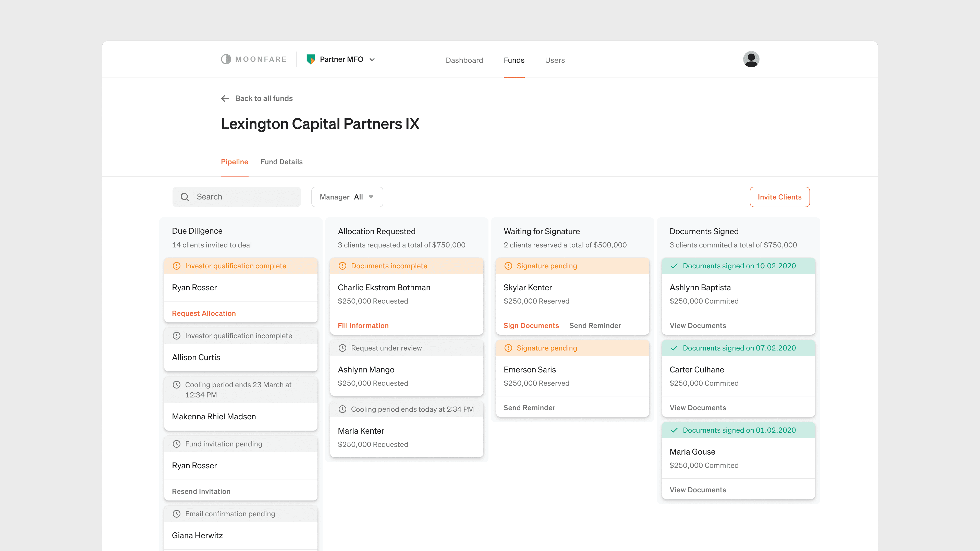980x551 pixels.
Task: Open the Users menu item
Action: click(555, 60)
